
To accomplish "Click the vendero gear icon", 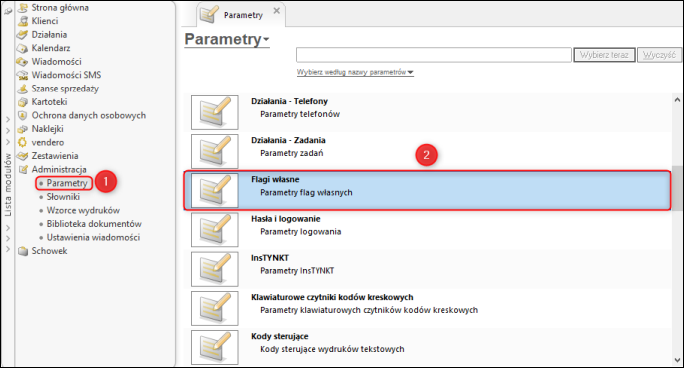I will pos(23,143).
